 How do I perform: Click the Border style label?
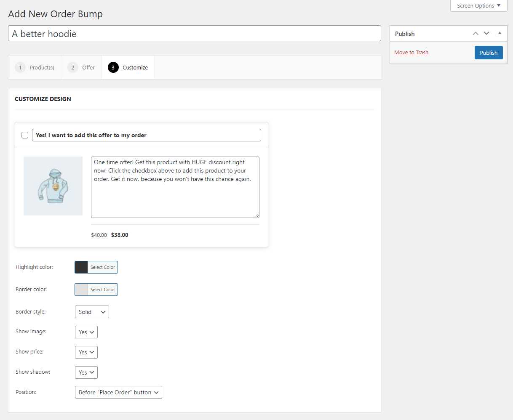point(30,312)
